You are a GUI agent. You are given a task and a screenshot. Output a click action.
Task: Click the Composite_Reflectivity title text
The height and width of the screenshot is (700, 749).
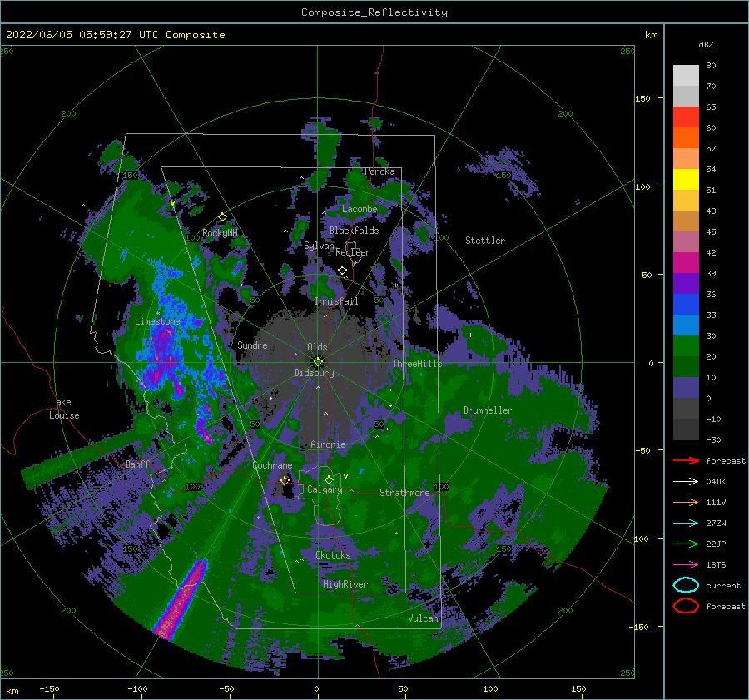click(374, 12)
